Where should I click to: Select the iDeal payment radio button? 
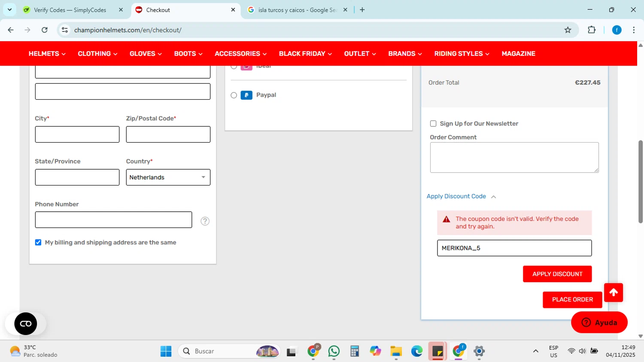[x=234, y=67]
